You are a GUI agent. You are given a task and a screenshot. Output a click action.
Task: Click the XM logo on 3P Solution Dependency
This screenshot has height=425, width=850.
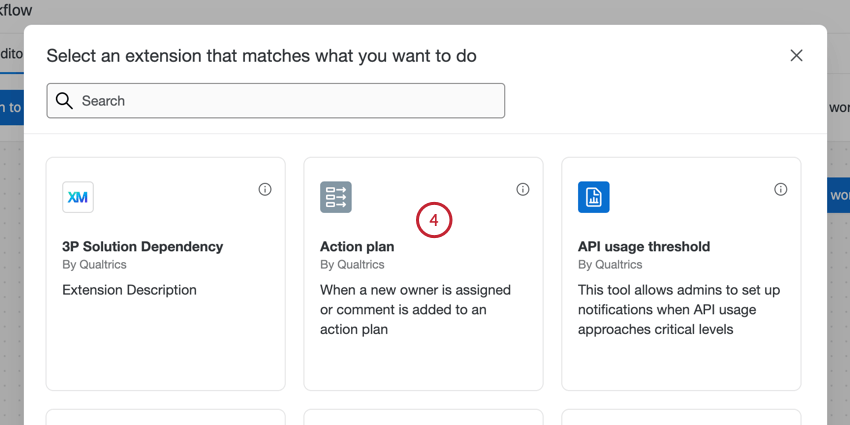pos(78,197)
